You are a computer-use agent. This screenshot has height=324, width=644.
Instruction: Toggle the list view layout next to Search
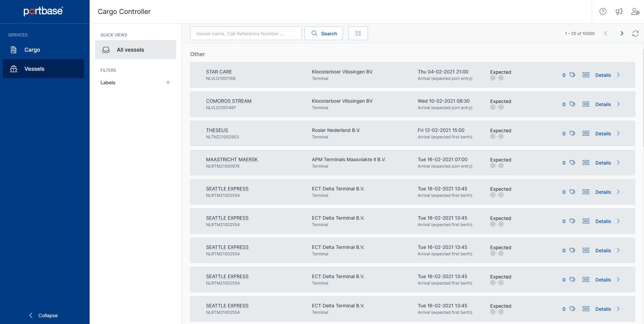(358, 33)
